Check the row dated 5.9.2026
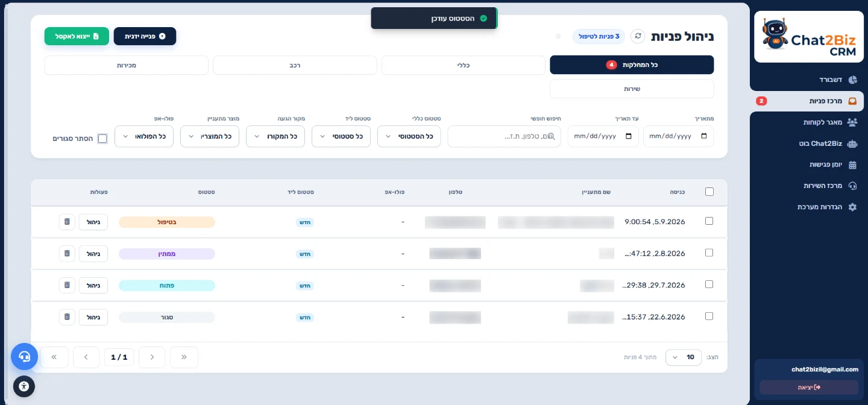This screenshot has height=405, width=868. tap(709, 221)
